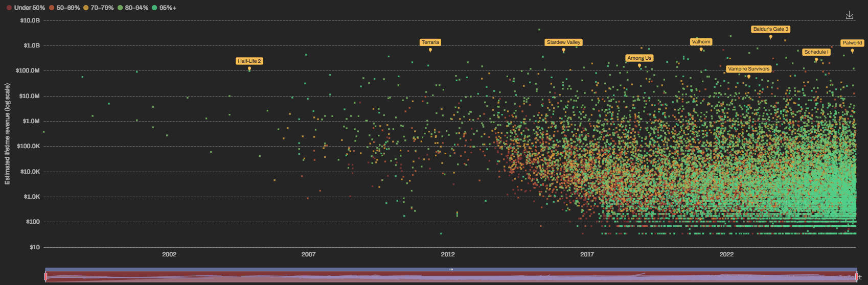Screen dimensions: 868x285
Task: Click the pin marker below Valheim
Action: pos(701,50)
